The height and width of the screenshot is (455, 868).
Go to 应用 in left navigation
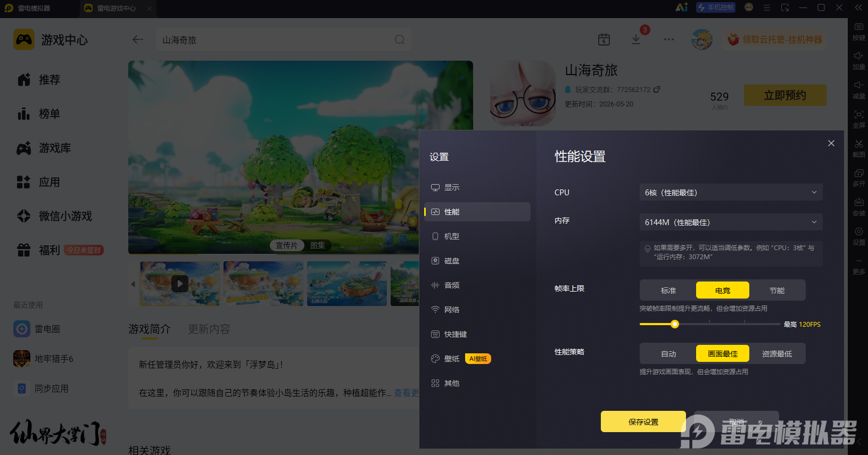point(38,182)
